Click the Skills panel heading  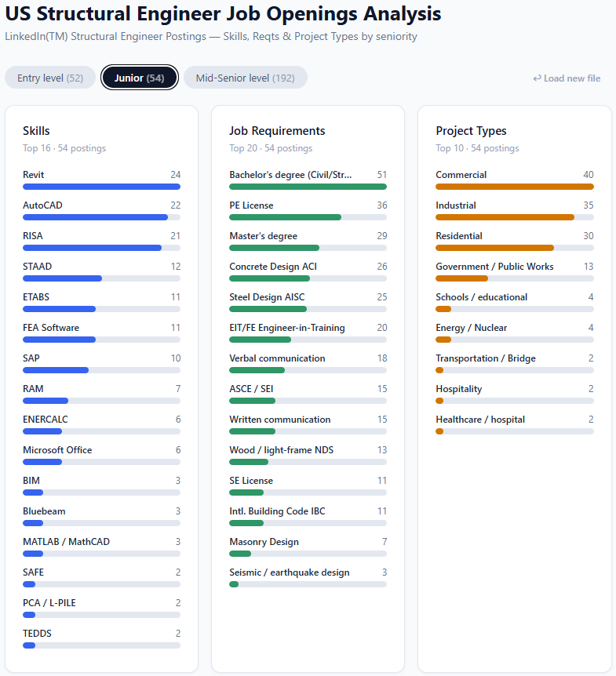(37, 131)
